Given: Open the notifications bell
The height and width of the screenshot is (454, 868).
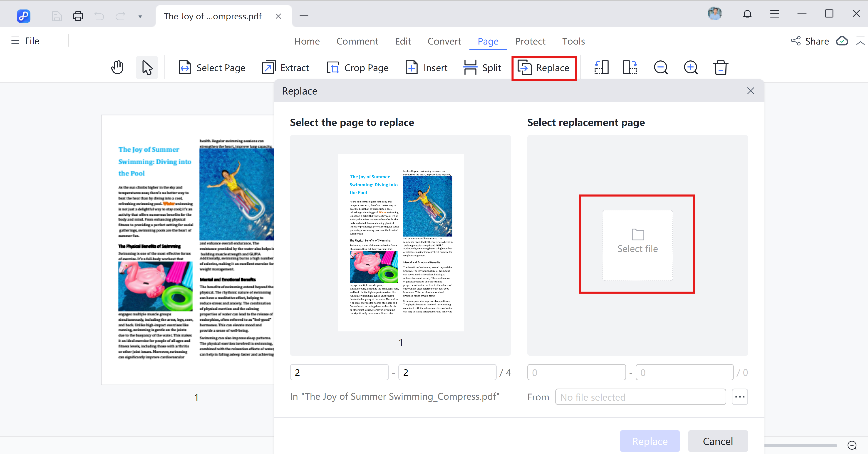Looking at the screenshot, I should click(747, 14).
